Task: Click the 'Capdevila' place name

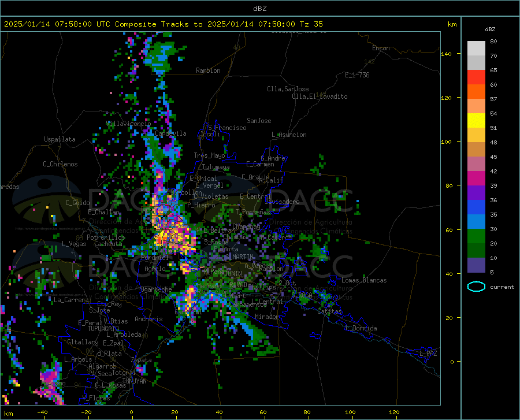Action: (170, 133)
